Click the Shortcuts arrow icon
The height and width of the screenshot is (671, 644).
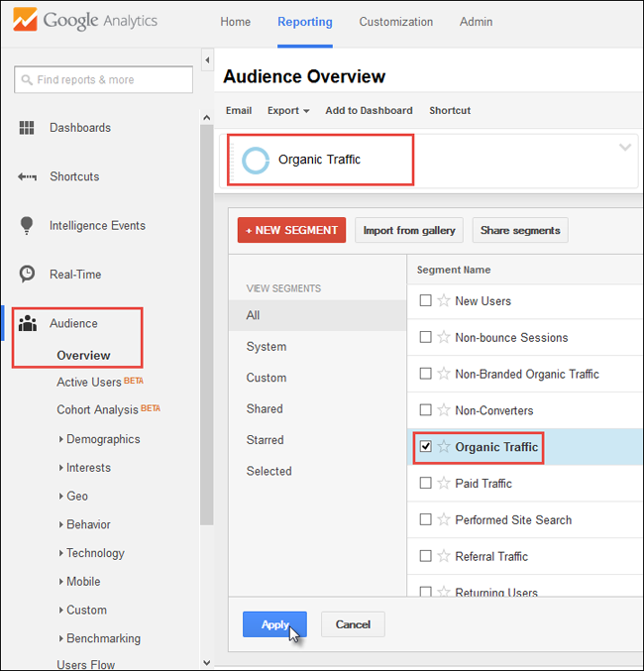pos(28,176)
